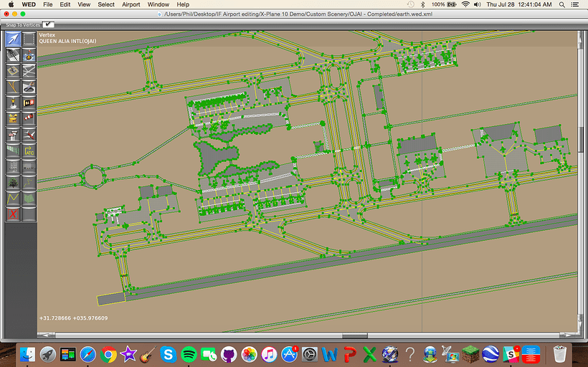588x367 pixels.
Task: Click the horizontal scrollbar thumb
Action: tap(355, 335)
